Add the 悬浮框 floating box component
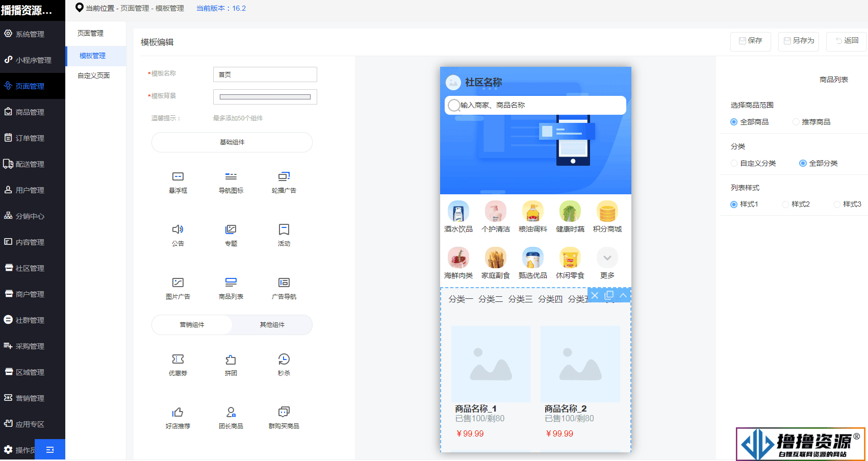Image resolution: width=868 pixels, height=461 pixels. [x=178, y=183]
